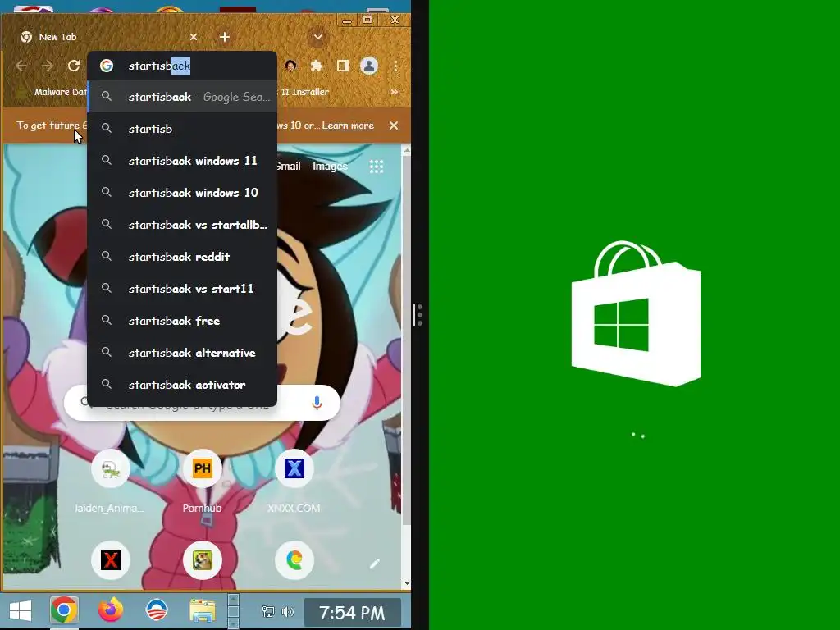Image resolution: width=840 pixels, height=630 pixels.
Task: Toggle Chrome side panel icon
Action: coord(343,66)
